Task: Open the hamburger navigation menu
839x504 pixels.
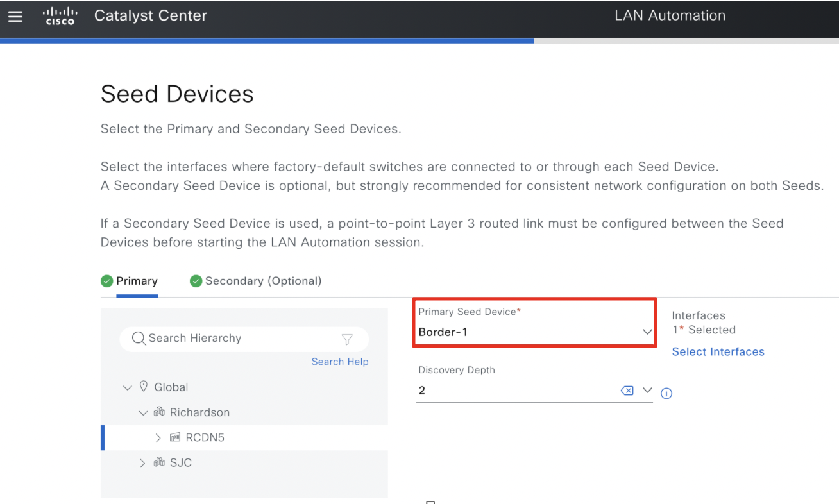Action: click(15, 17)
